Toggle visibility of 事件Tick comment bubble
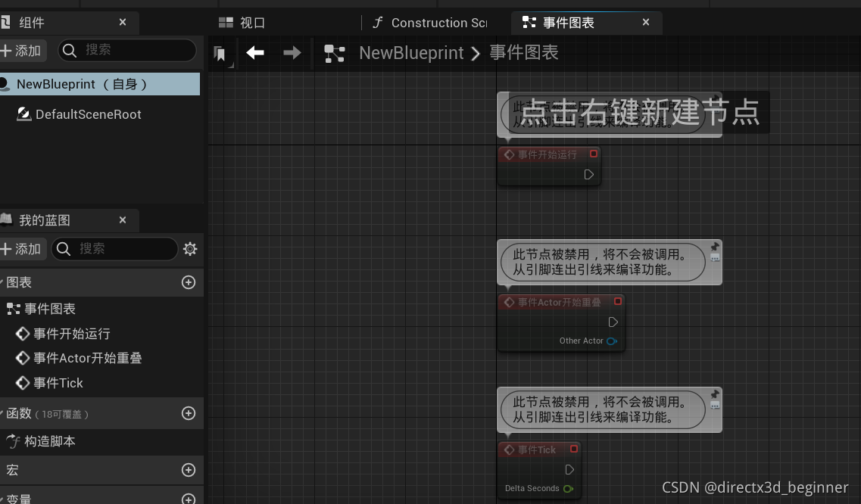Screen dimensions: 861x504 [x=714, y=405]
